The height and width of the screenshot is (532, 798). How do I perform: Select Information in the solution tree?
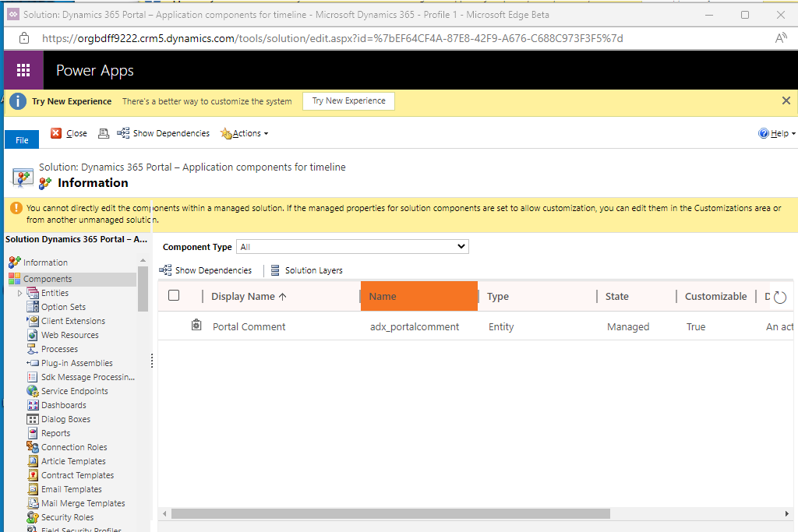(x=45, y=262)
